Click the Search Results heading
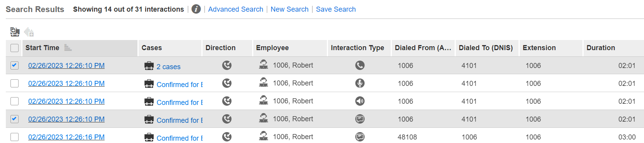 point(35,9)
